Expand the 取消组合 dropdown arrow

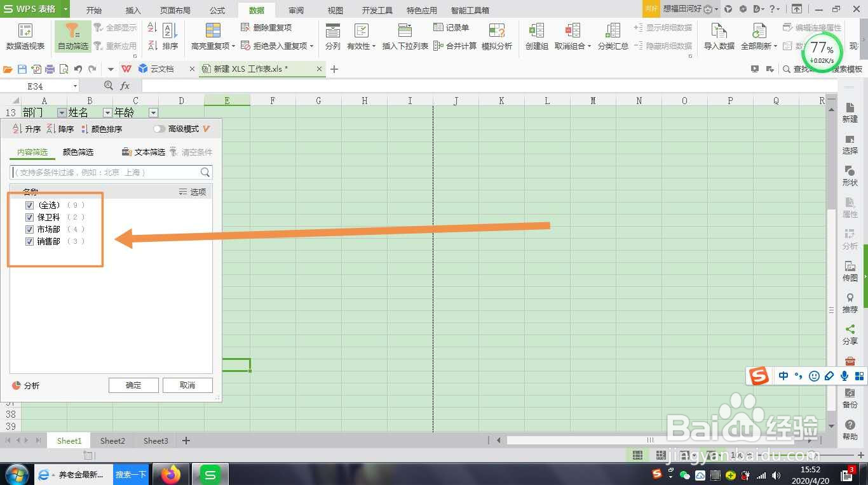click(589, 46)
